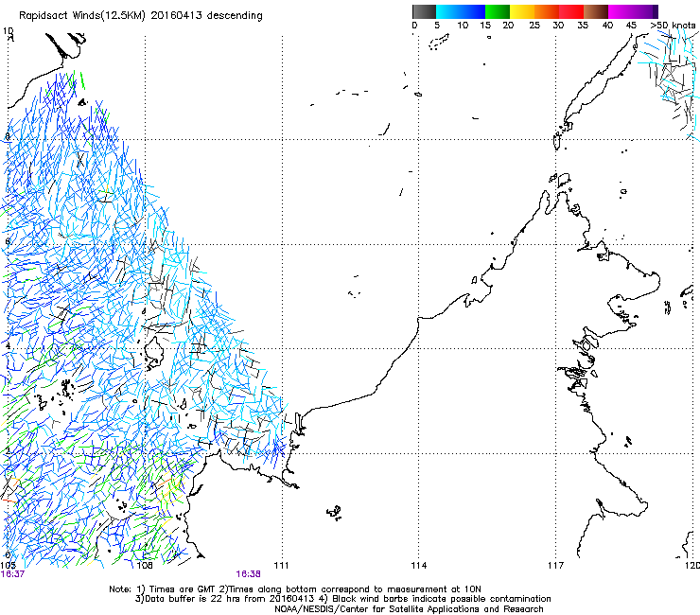This screenshot has width=700, height=615.
Task: Click the '111' longitude label
Action: pyautogui.click(x=281, y=566)
